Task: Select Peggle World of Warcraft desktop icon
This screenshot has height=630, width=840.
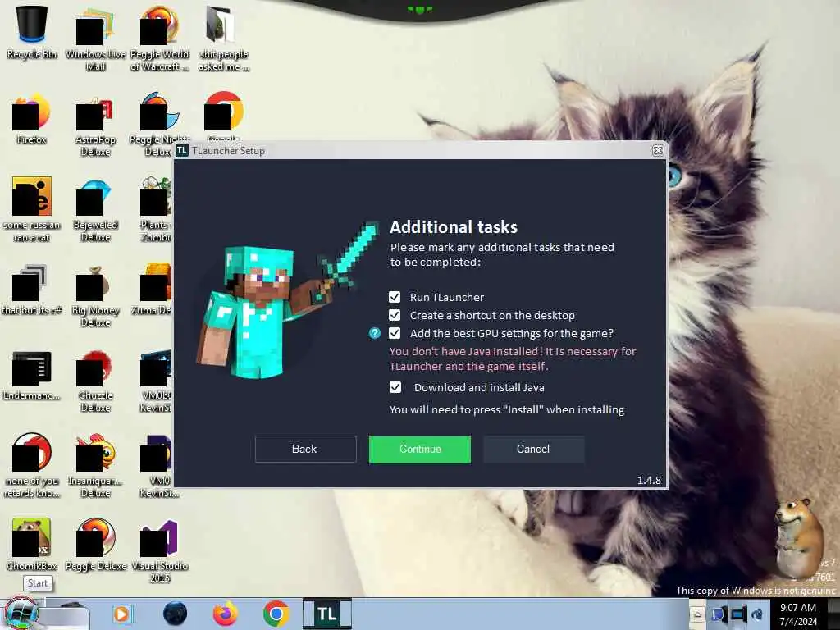Action: [160, 39]
